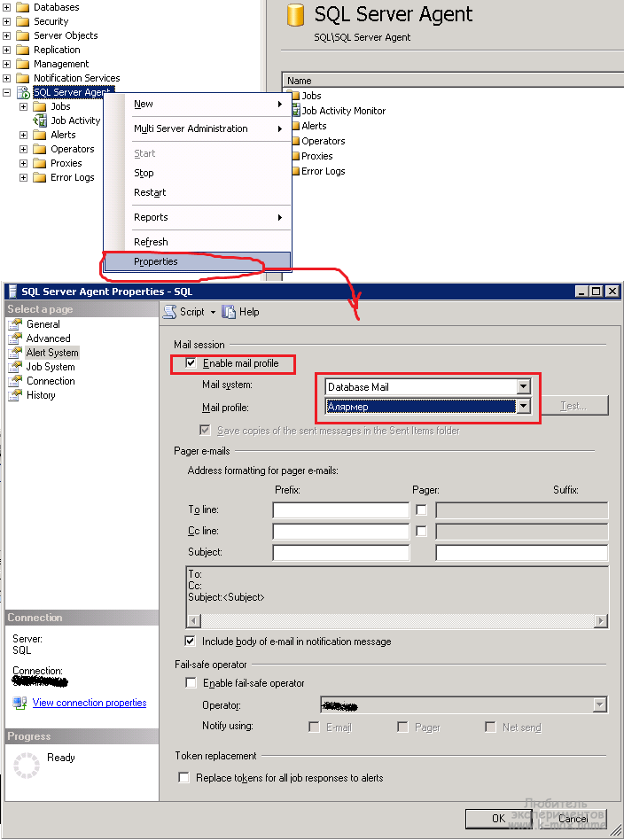Screen dimensions: 624x840
Task: Choose Properties in the context menu
Action: (x=198, y=261)
